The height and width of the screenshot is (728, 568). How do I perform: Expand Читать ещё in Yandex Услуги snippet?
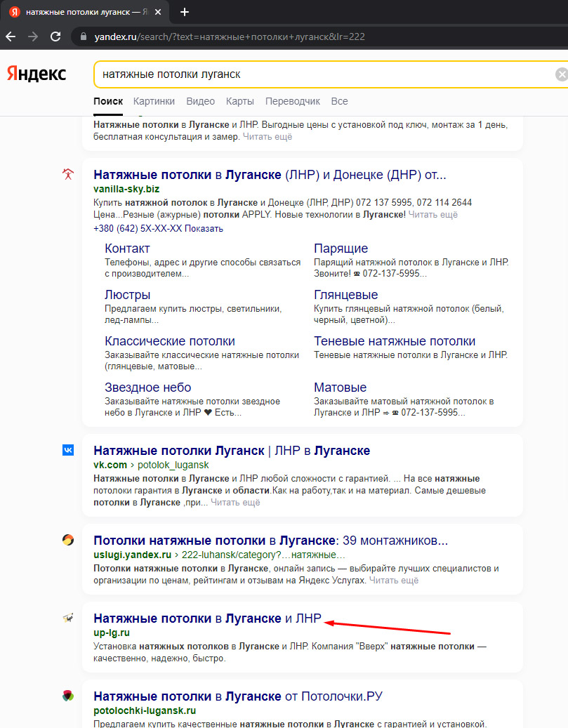pos(394,581)
